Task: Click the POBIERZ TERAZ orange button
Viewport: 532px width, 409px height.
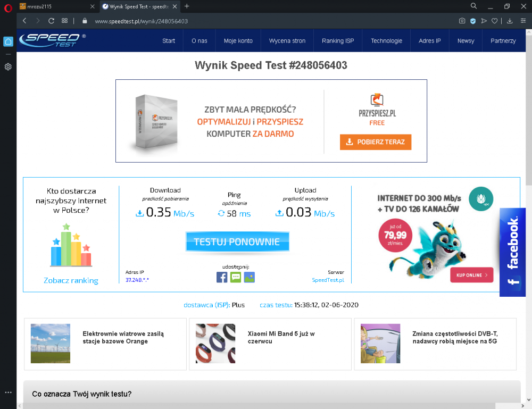Action: pos(376,142)
